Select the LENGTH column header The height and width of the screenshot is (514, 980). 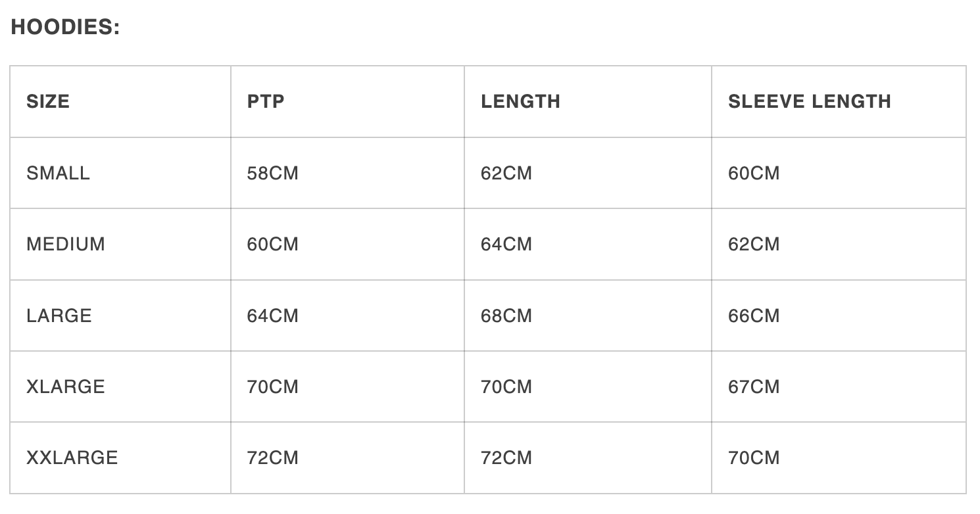520,101
